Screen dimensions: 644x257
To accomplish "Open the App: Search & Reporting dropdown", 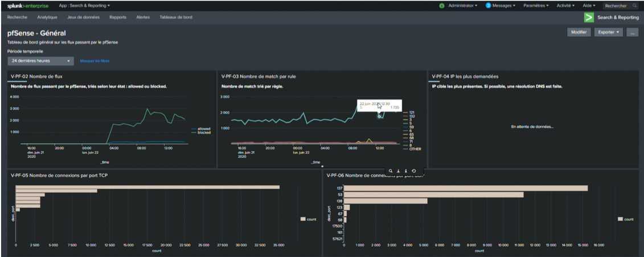I will [x=84, y=6].
